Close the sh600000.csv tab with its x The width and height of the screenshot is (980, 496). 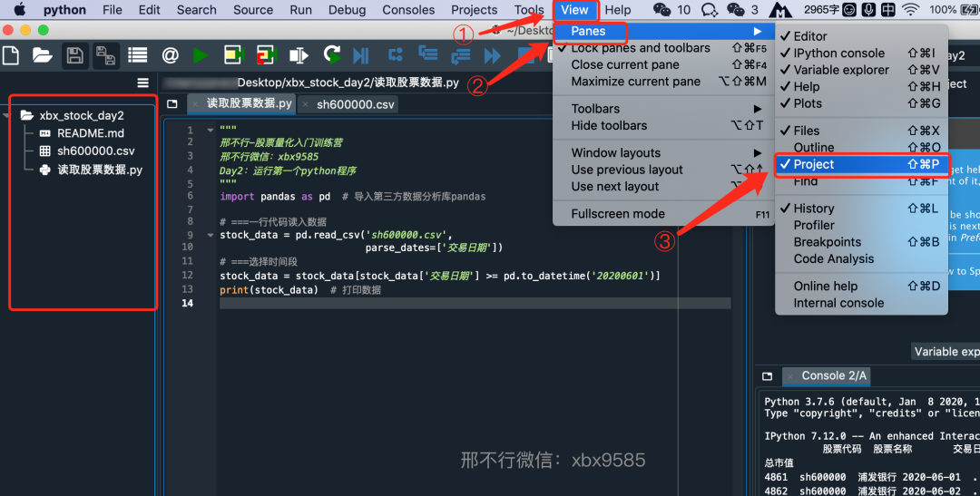[306, 105]
